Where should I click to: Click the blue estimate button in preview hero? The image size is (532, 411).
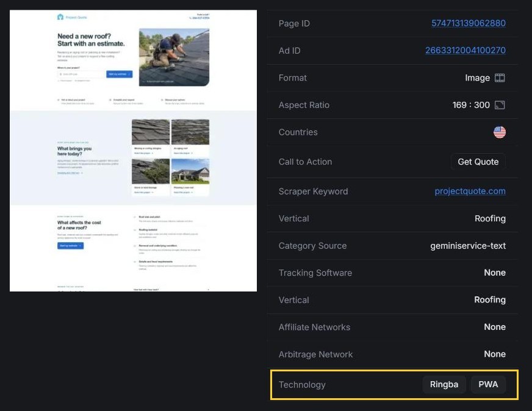coord(119,74)
